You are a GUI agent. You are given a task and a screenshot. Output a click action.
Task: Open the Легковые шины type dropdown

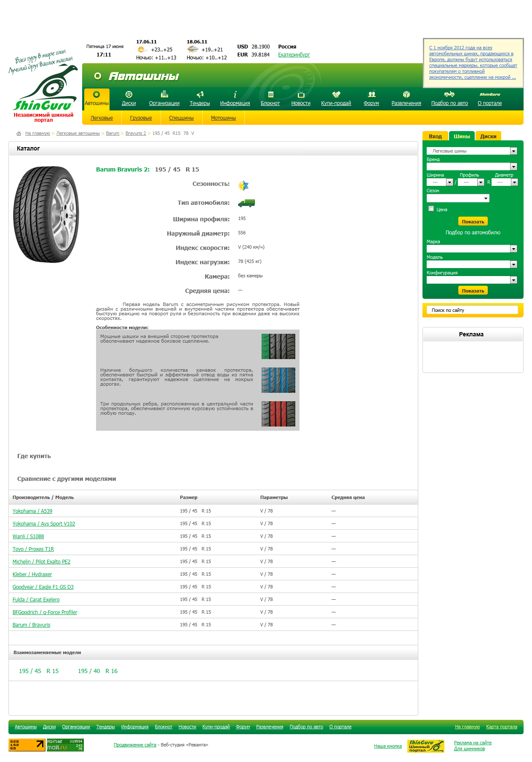[472, 151]
